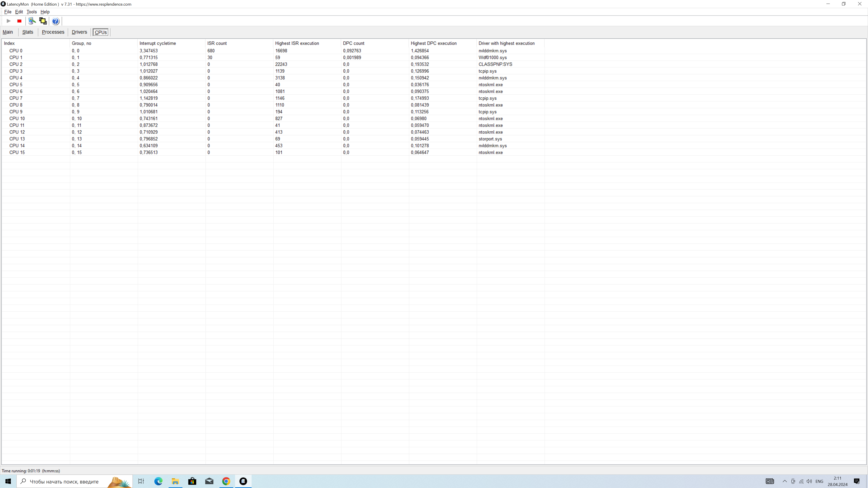Select the CPU 15 row
Image resolution: width=868 pixels, height=488 pixels.
17,152
